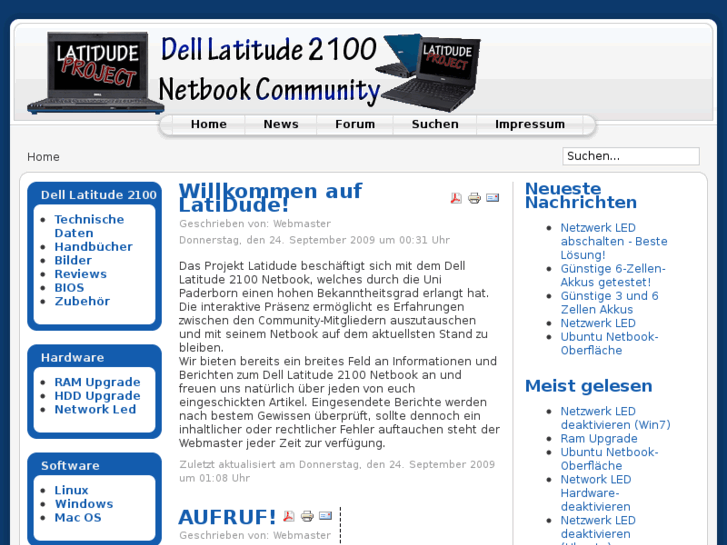Image resolution: width=727 pixels, height=545 pixels.
Task: Open Ram Upgrade under Meist gelesen
Action: pyautogui.click(x=599, y=439)
